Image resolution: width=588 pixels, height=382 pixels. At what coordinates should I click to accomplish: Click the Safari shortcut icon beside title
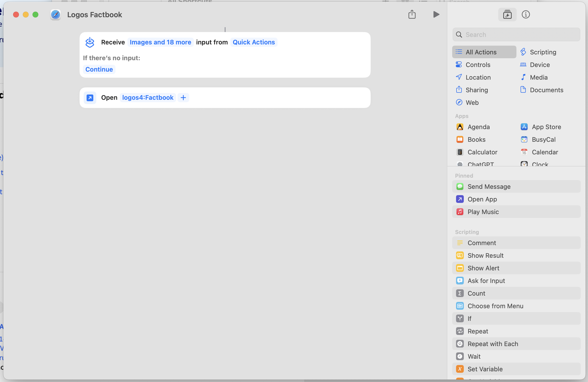(x=55, y=15)
